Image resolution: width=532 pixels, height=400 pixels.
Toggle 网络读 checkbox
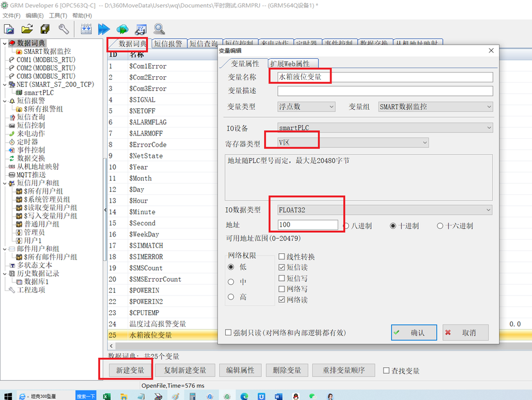pyautogui.click(x=281, y=300)
